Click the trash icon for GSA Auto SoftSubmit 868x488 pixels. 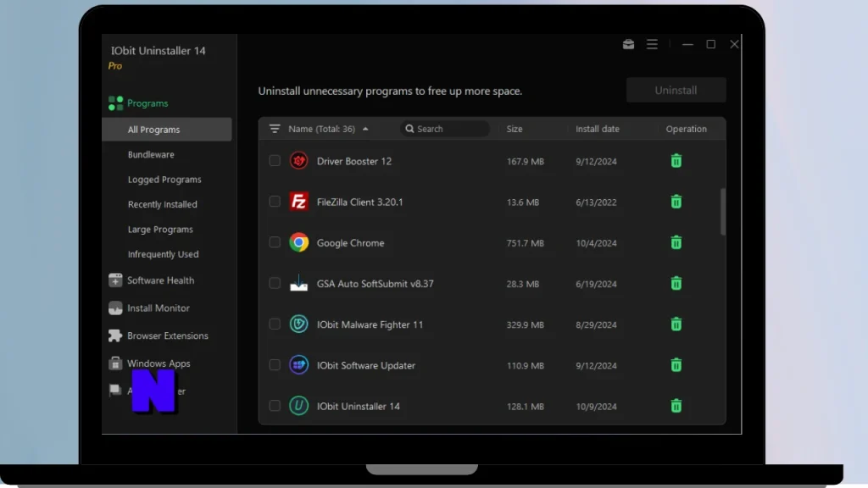click(x=676, y=283)
